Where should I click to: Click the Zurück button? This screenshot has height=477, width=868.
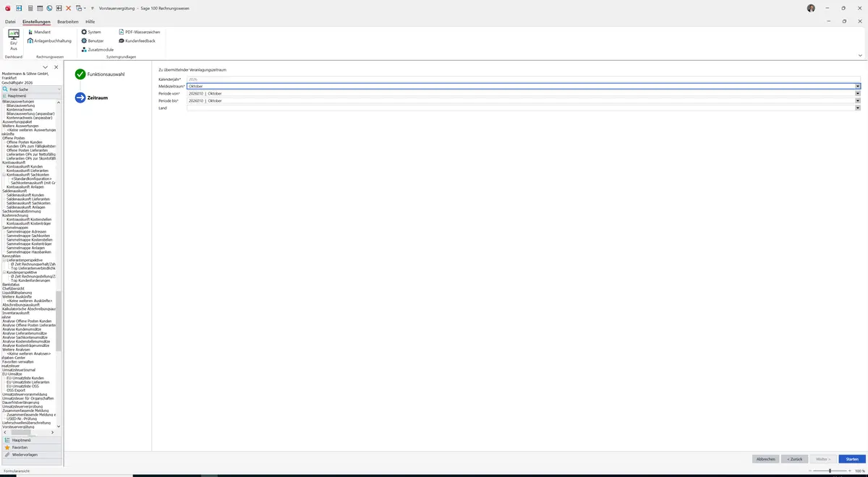tap(795, 459)
